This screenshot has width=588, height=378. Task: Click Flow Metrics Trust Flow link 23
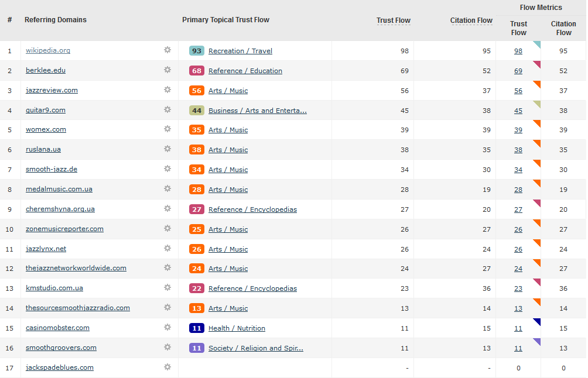(x=518, y=288)
